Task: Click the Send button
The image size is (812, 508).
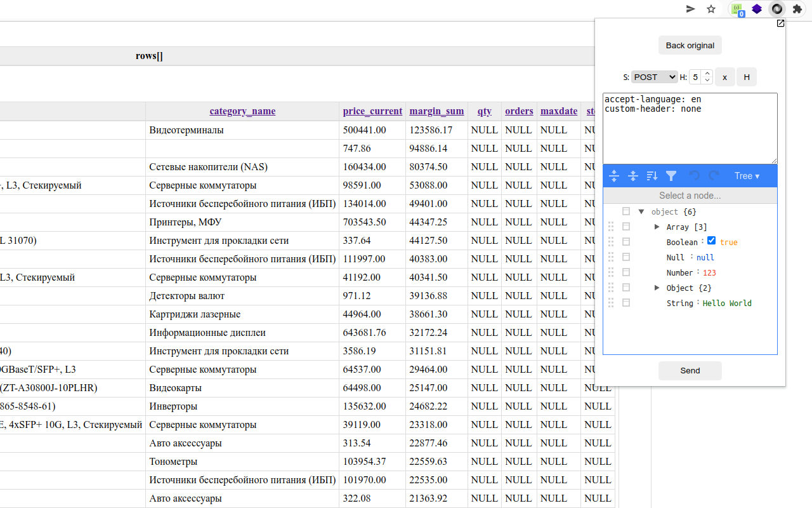Action: coord(690,371)
